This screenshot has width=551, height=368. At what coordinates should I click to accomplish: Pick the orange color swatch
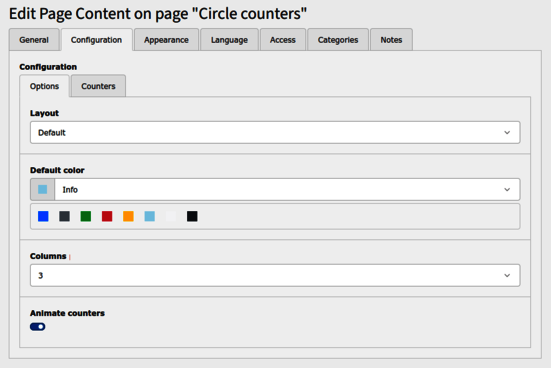(x=128, y=216)
